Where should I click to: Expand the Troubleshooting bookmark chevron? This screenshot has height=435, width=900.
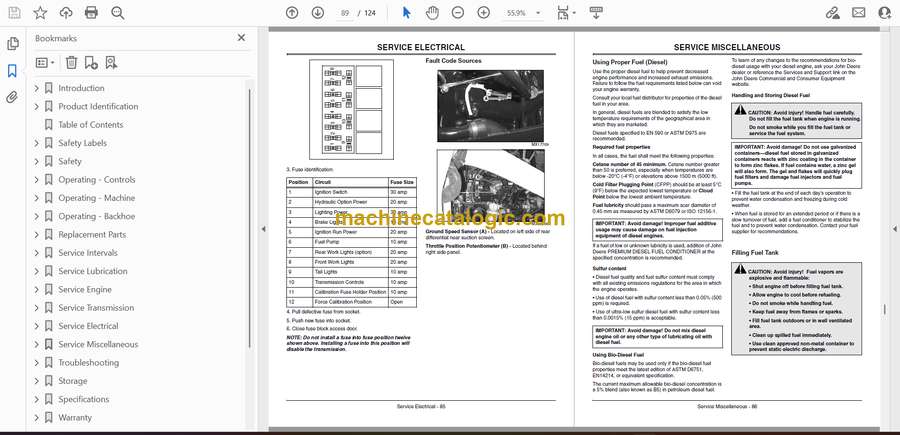tap(37, 363)
